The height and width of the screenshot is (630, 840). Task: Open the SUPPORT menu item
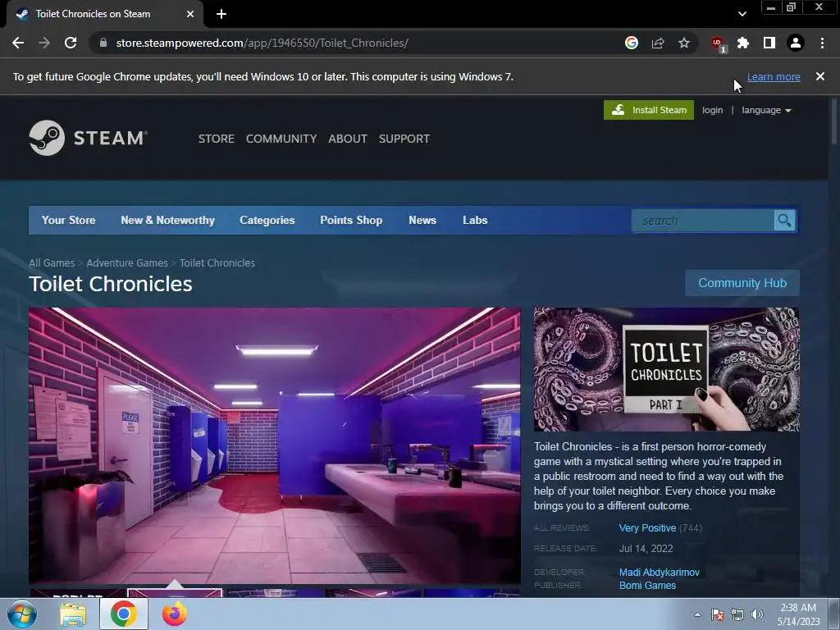coord(404,139)
